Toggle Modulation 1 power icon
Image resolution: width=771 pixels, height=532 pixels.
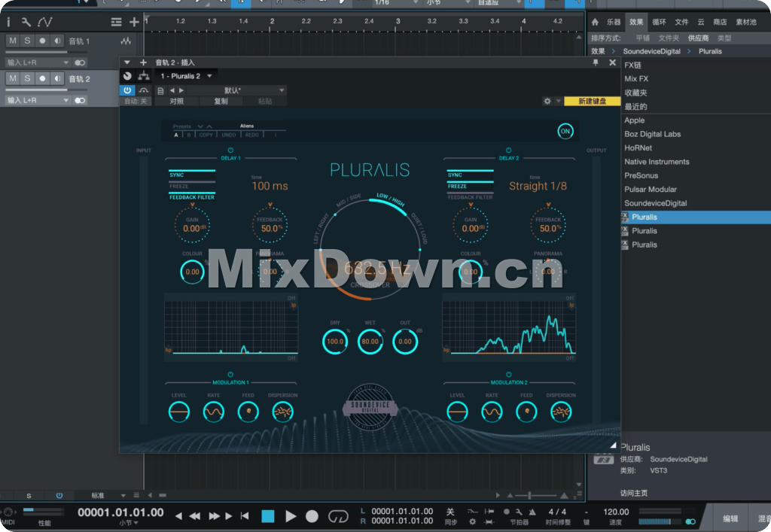coord(230,375)
